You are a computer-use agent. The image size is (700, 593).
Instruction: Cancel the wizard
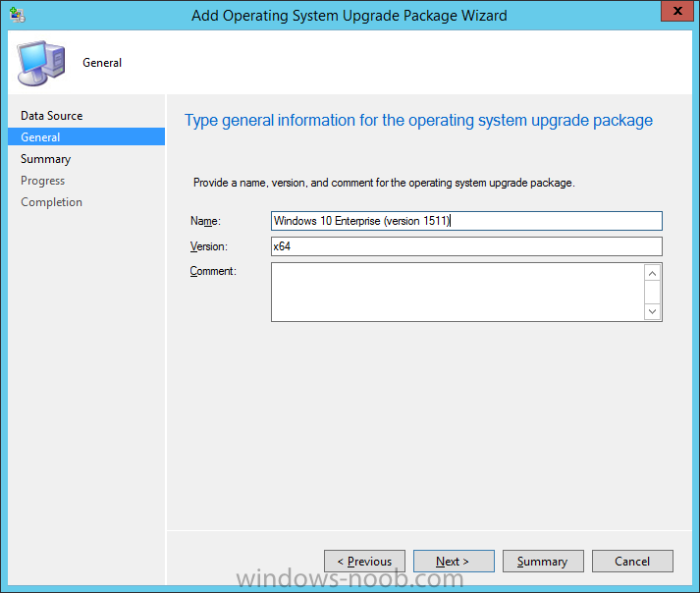[632, 561]
